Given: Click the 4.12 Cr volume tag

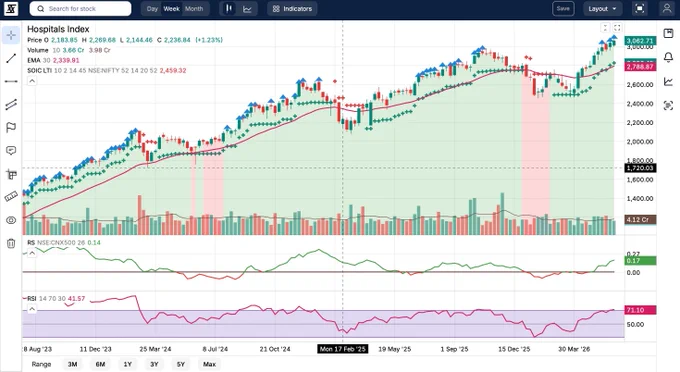Looking at the screenshot, I should (x=640, y=220).
